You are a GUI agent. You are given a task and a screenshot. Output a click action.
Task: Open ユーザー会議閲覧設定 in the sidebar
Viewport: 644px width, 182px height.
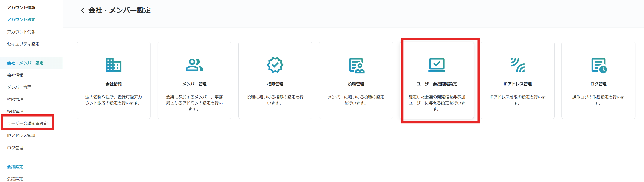27,123
